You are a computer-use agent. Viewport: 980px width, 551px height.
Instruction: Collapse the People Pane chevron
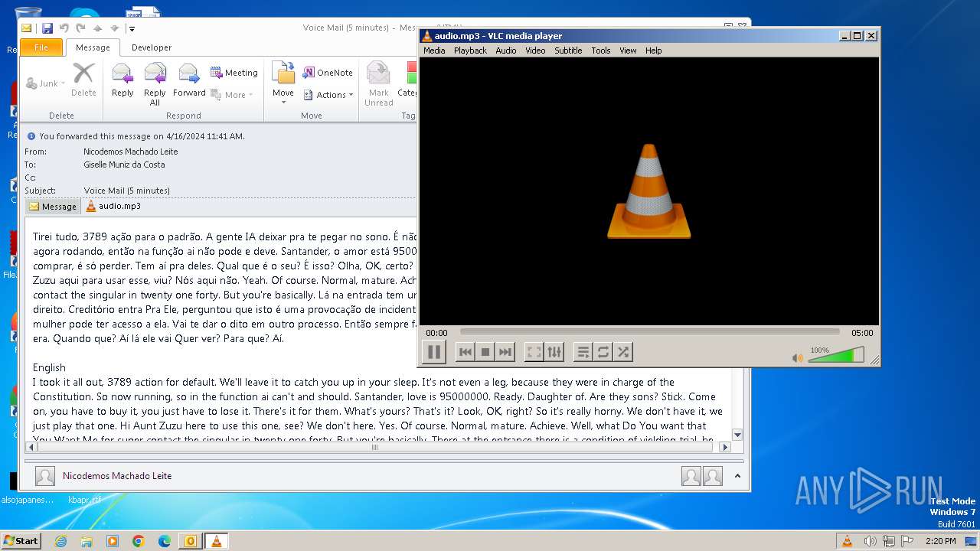(x=737, y=476)
